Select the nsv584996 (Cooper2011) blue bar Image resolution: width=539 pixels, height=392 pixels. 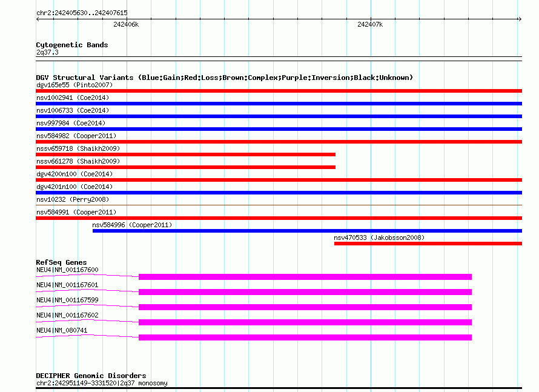pyautogui.click(x=307, y=231)
